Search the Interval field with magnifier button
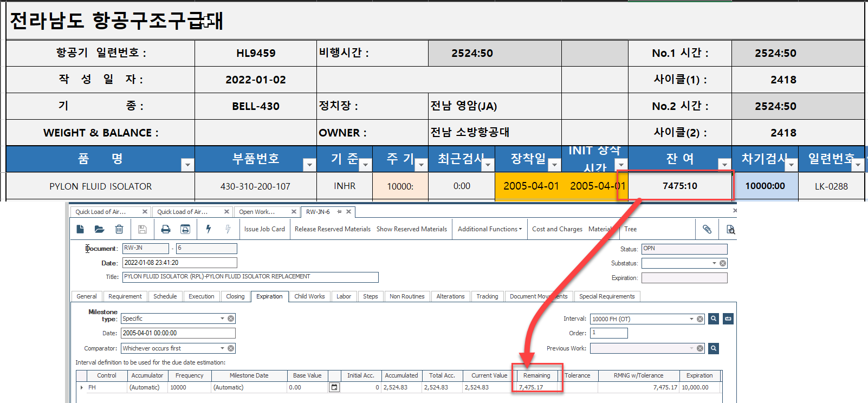Screen dimensions: 868x403 tap(714, 319)
